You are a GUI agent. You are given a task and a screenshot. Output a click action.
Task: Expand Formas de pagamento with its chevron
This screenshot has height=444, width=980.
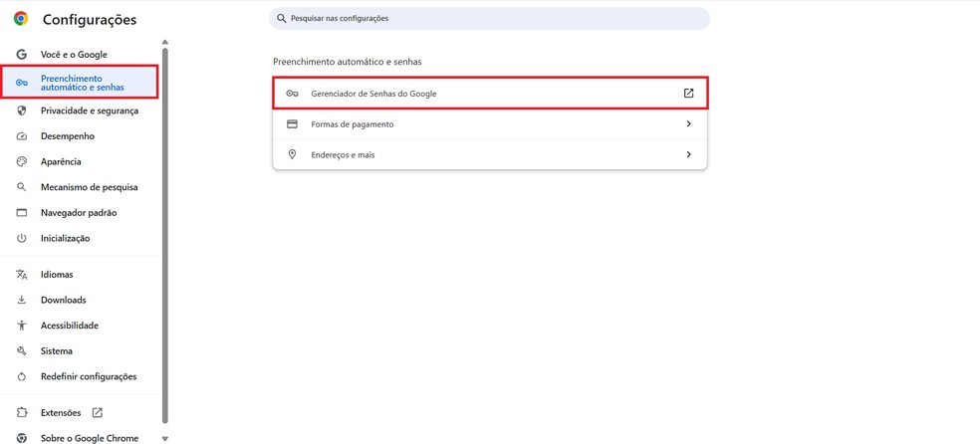pyautogui.click(x=688, y=124)
